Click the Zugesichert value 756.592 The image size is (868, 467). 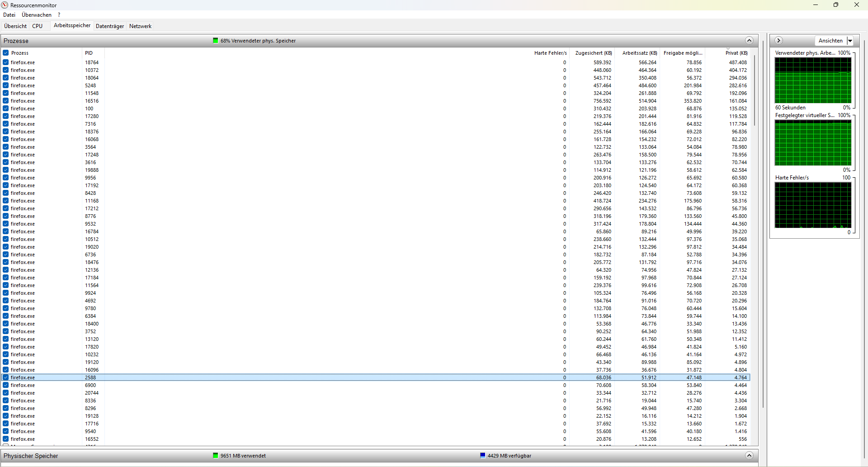coord(602,101)
